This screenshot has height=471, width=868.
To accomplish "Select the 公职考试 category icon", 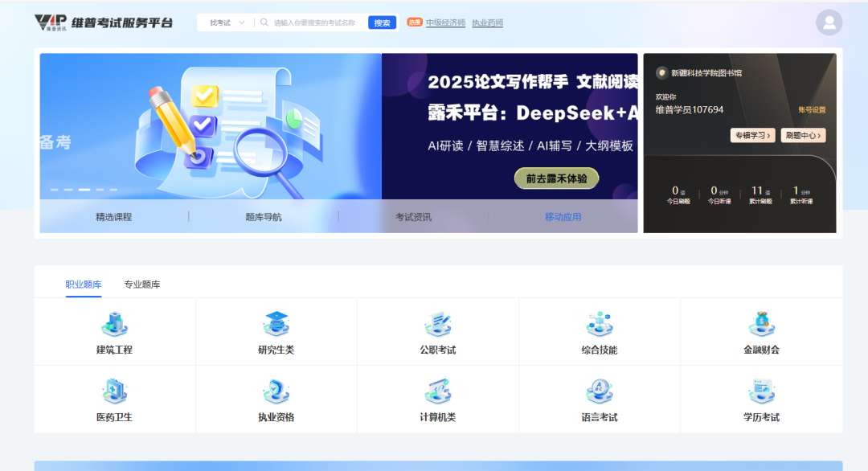I will coord(438,324).
